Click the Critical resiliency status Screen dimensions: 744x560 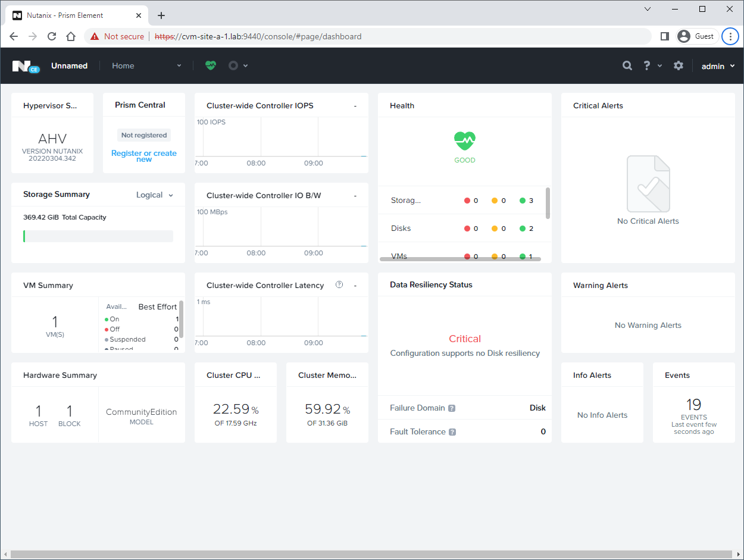(x=465, y=339)
